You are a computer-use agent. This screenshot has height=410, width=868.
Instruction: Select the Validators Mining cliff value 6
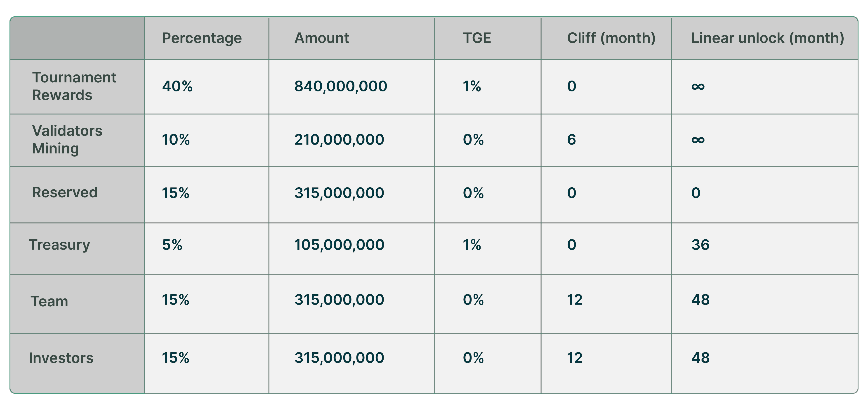[571, 140]
